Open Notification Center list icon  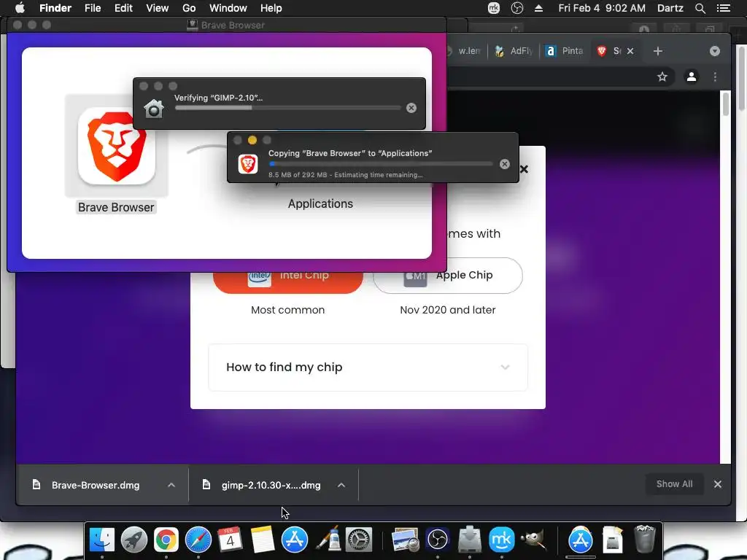click(723, 8)
